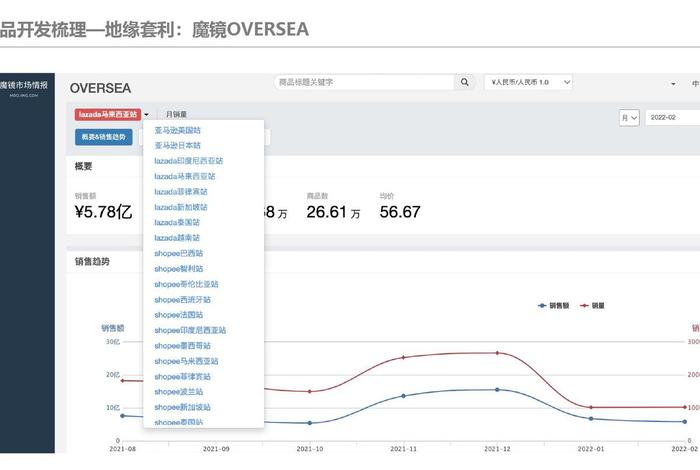The width and height of the screenshot is (700, 470).
Task: Click the blue 概要&销售趋势 button
Action: [x=104, y=137]
